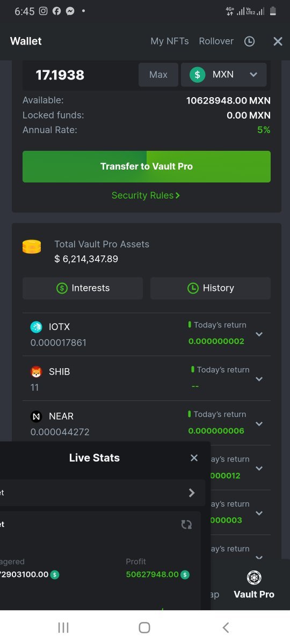Open the Security Rules link
This screenshot has height=644, width=290.
[146, 195]
